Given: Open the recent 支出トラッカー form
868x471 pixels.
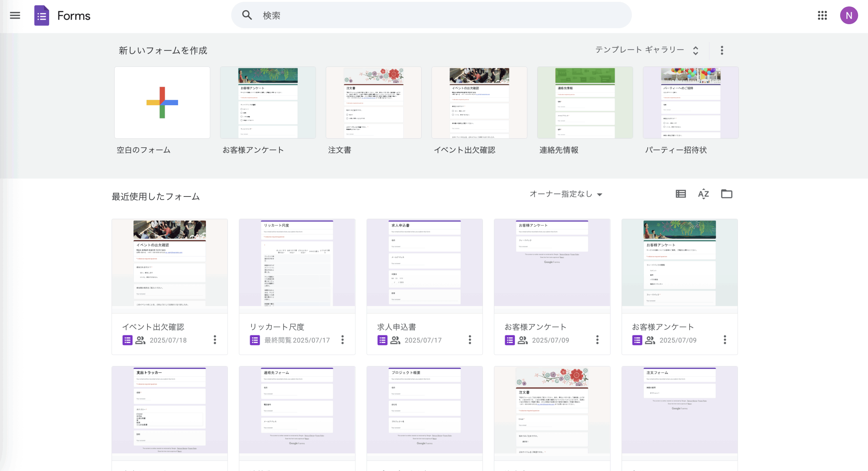Looking at the screenshot, I should click(x=169, y=411).
